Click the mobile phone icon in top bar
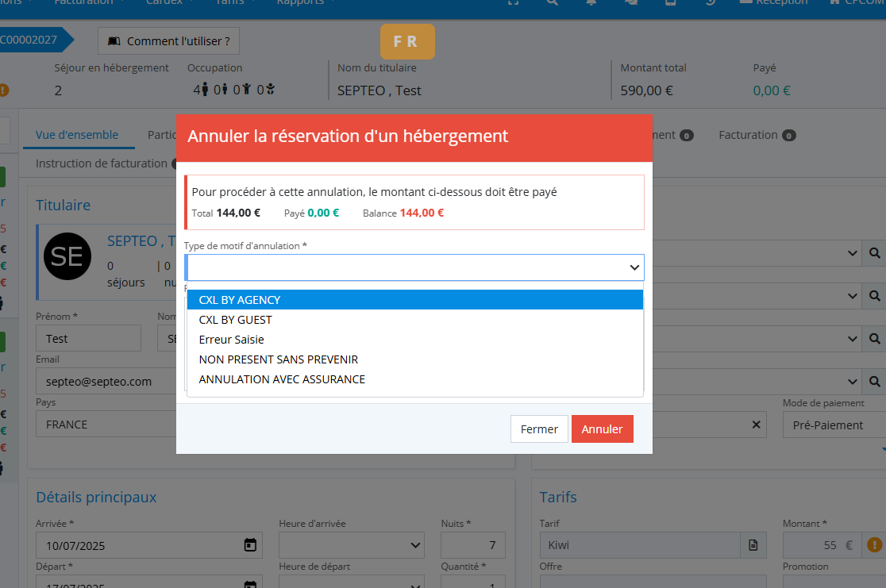Screen dimensions: 886x588 pos(670,2)
